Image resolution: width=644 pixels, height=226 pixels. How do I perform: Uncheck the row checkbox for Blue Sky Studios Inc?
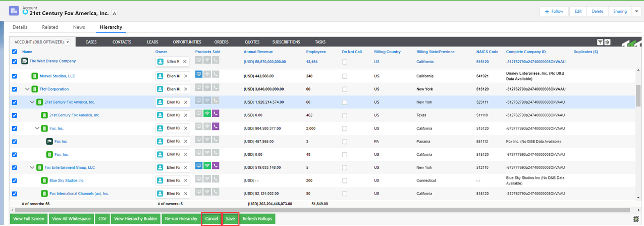click(x=14, y=180)
